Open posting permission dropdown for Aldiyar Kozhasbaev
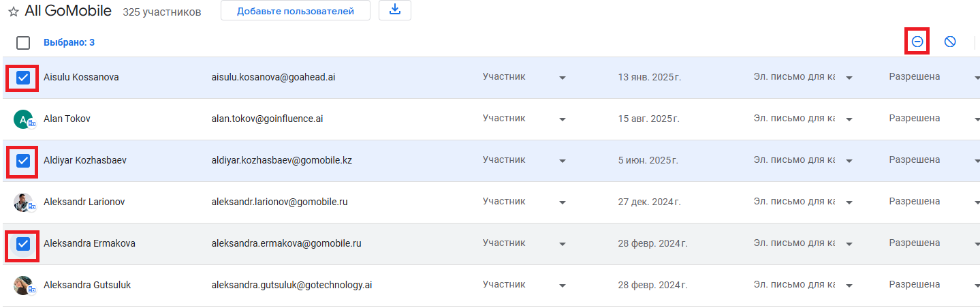Viewport: 980px width, 308px height. [x=976, y=161]
